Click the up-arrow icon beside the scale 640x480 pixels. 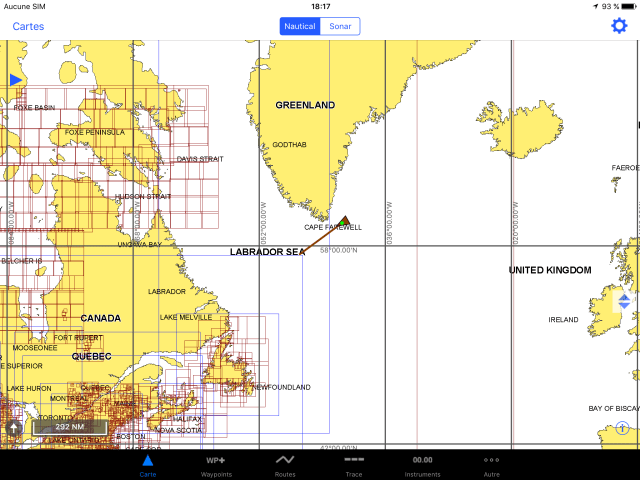(14, 427)
